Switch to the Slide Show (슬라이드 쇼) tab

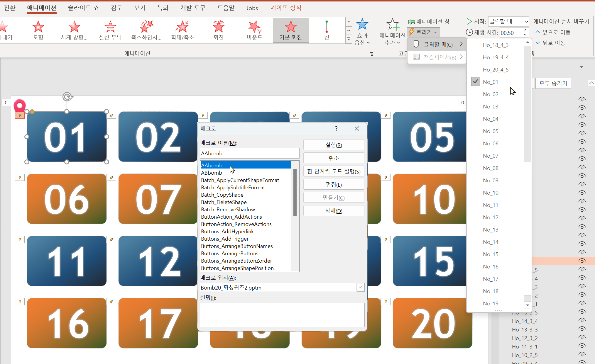coord(83,8)
